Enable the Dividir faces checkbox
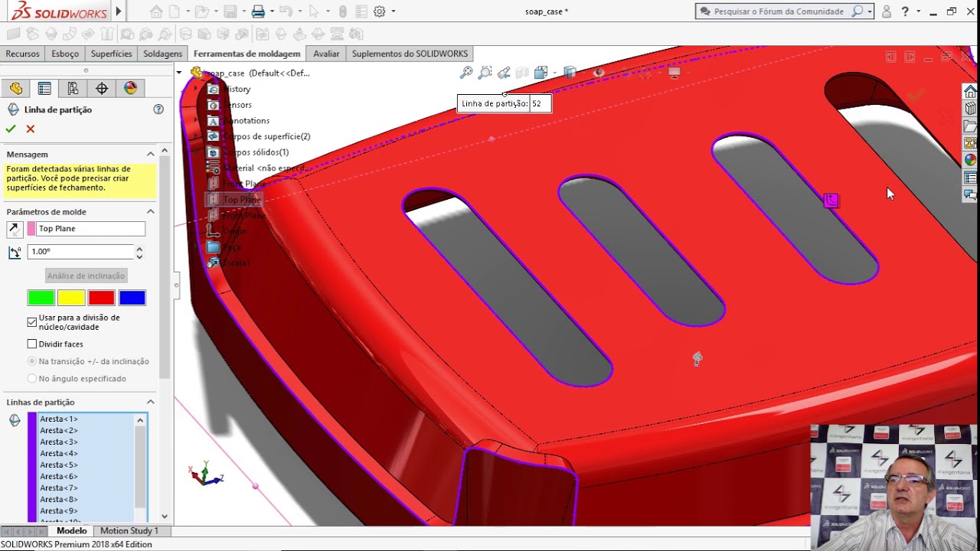Viewport: 980px width, 551px height. (32, 344)
